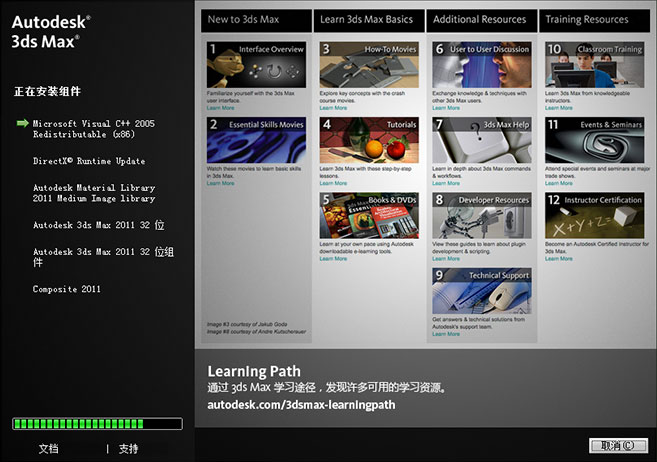Open the Events & Seminars thumbnail
The image size is (657, 462).
[595, 140]
